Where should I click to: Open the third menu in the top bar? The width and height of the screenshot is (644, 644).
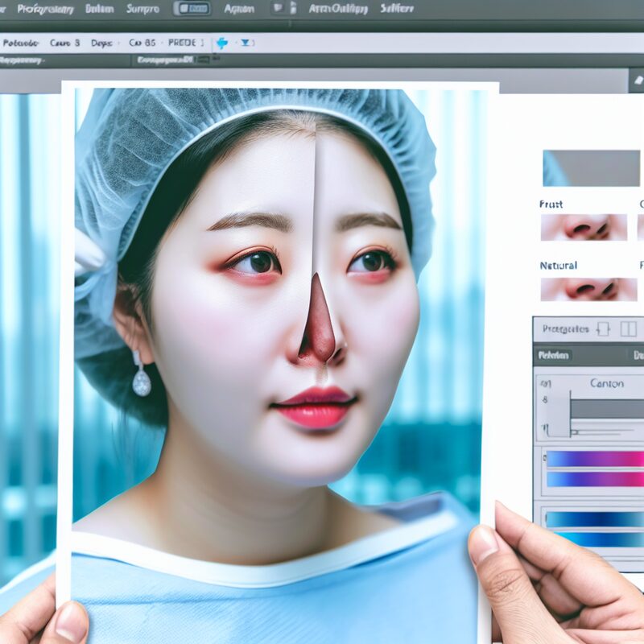(x=142, y=9)
